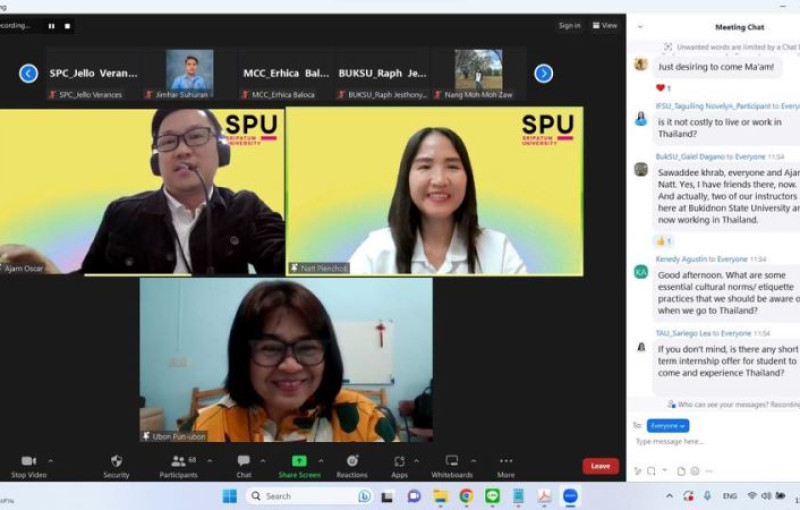
Task: Select TAU_Sariego Lea internship message
Action: (x=727, y=367)
